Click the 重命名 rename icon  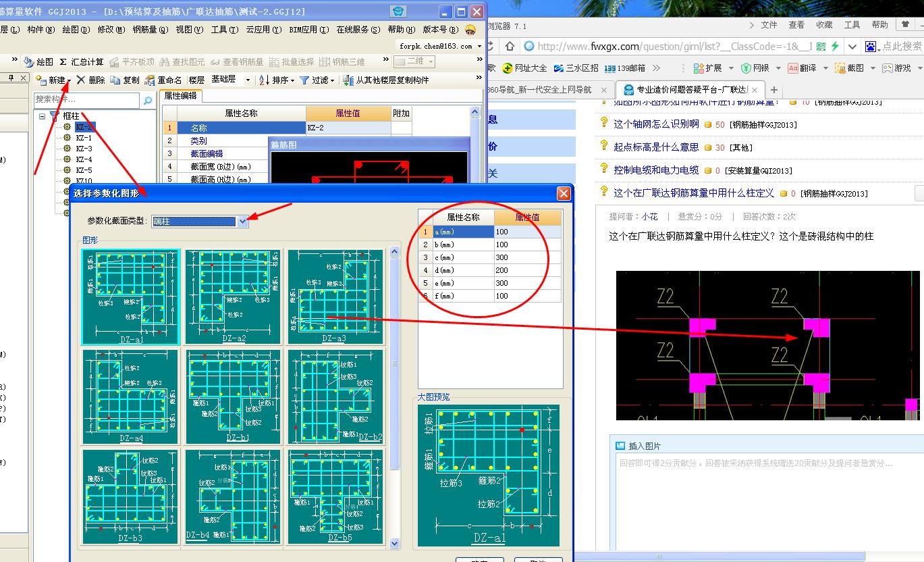150,80
